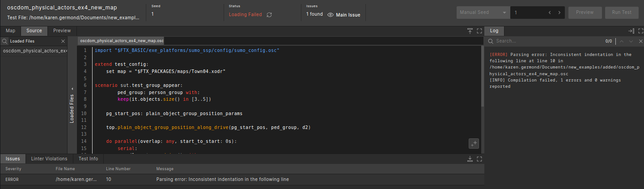Click the Preview button next to seed
Screen dimensions: 644x189
[585, 13]
